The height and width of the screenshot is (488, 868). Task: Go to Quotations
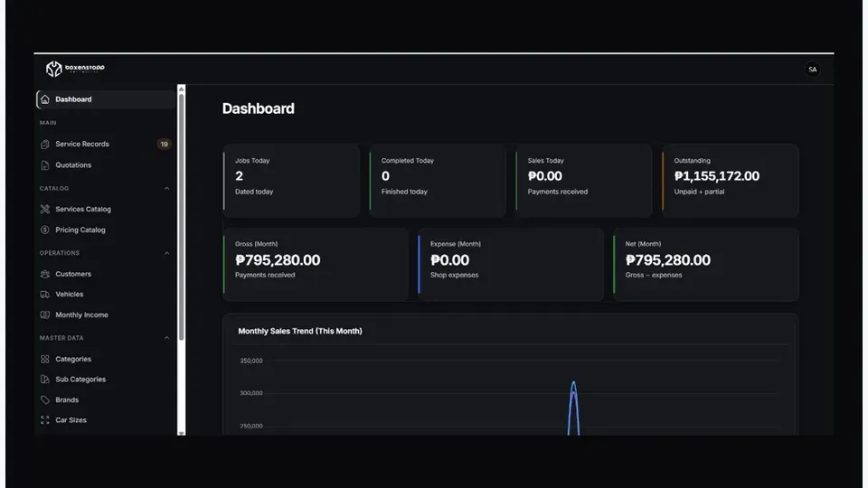click(106, 164)
